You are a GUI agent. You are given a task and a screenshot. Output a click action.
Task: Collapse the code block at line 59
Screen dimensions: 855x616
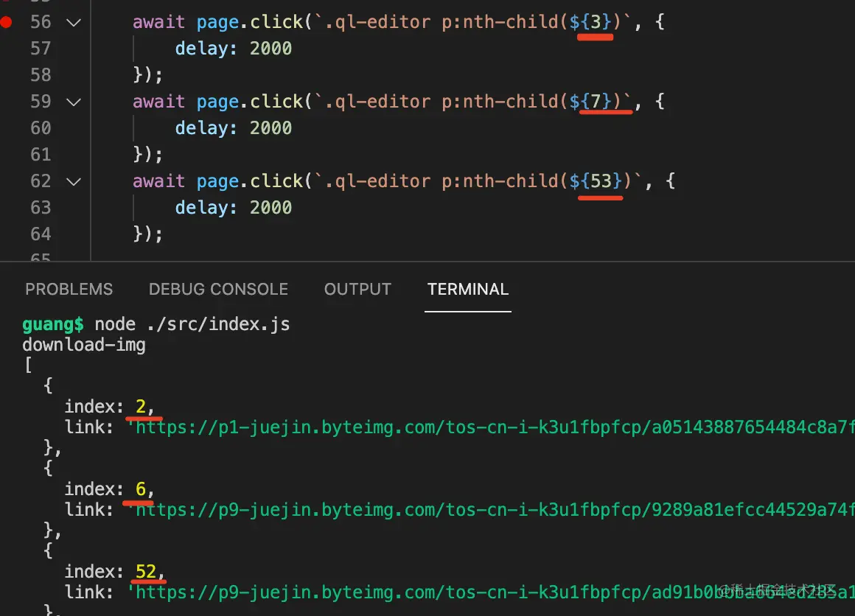click(x=74, y=102)
